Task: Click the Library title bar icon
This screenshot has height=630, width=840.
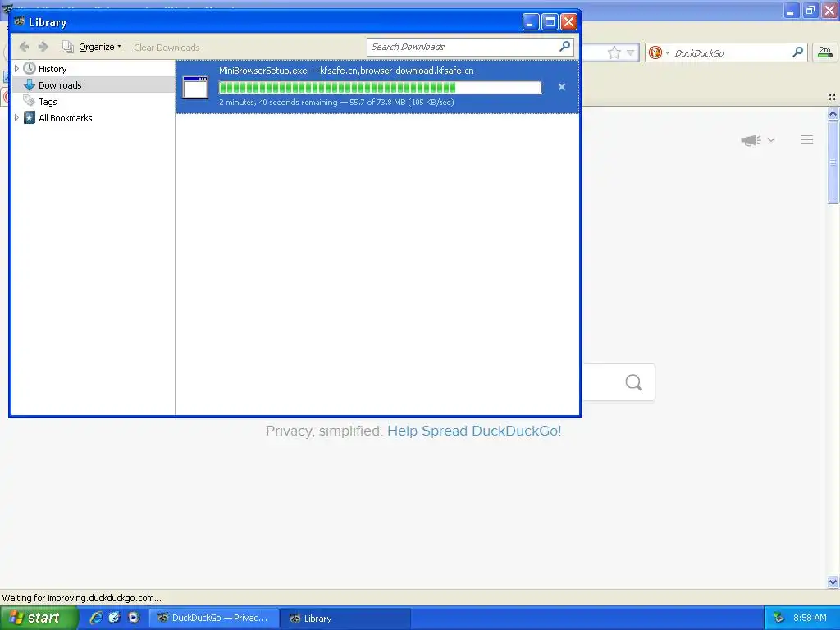Action: click(20, 21)
